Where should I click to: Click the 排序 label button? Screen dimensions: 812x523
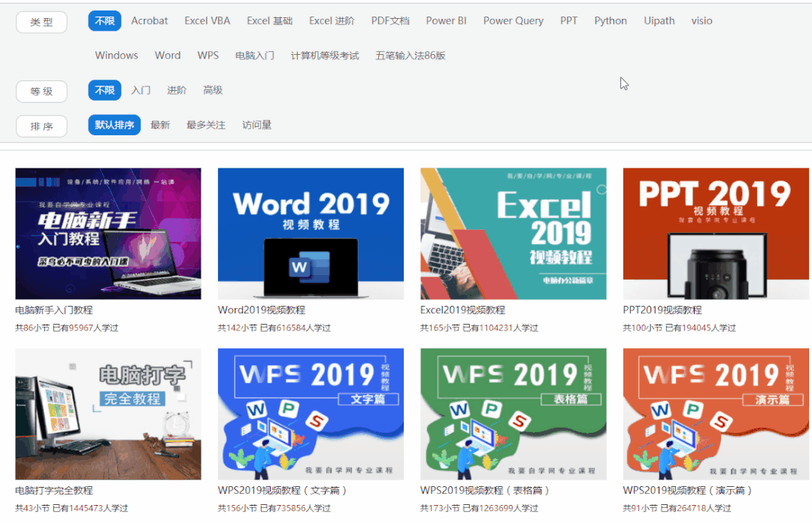tap(41, 126)
